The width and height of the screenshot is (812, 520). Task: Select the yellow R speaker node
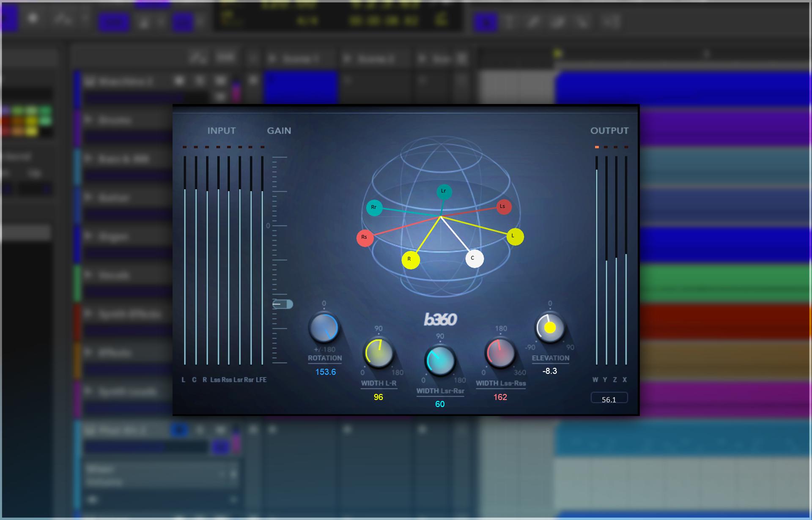(x=410, y=260)
